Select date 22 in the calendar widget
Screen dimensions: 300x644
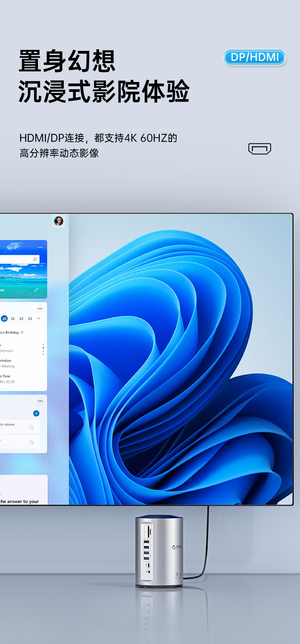pos(21,319)
